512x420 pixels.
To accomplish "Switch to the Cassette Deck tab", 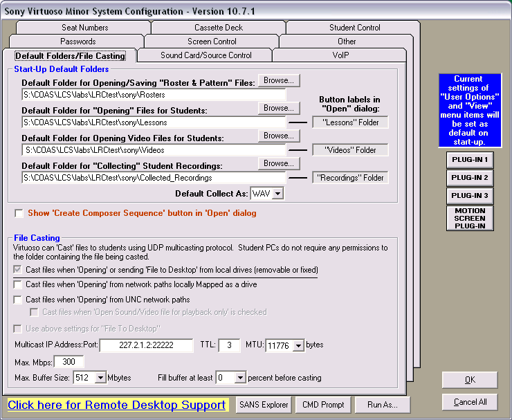I will pyautogui.click(x=219, y=28).
